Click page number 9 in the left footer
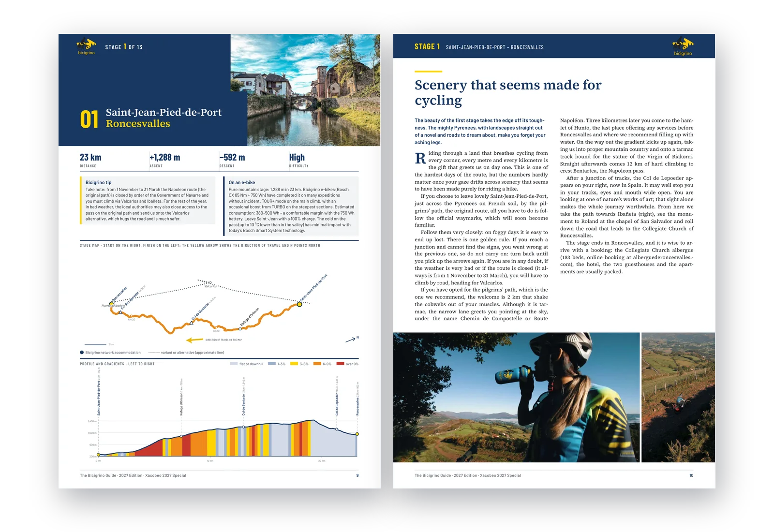774x532 pixels. click(x=357, y=475)
